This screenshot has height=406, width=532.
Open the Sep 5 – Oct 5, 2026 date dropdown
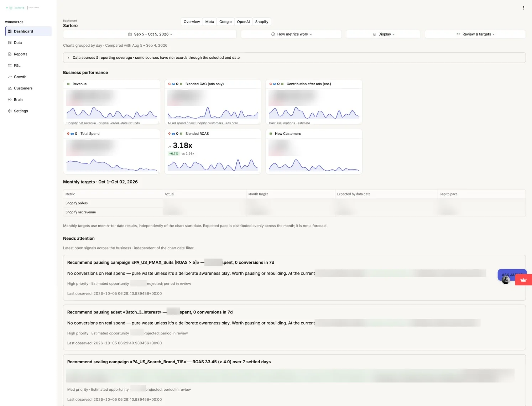point(150,34)
